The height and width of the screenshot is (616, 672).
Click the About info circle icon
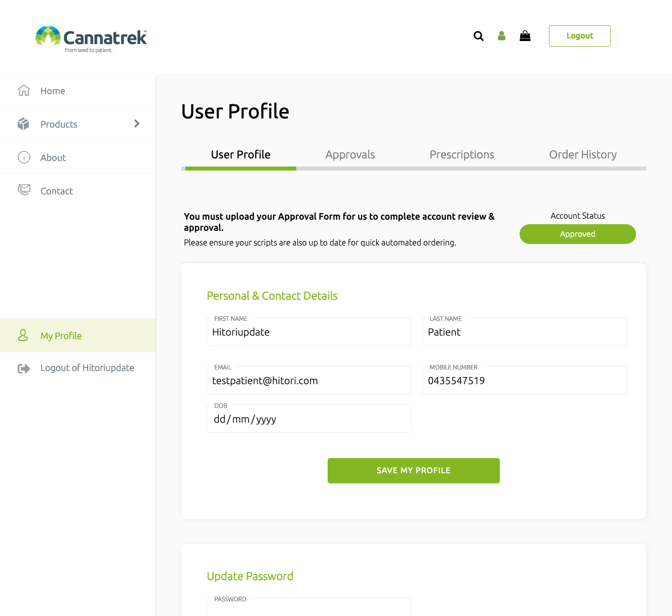pos(24,157)
